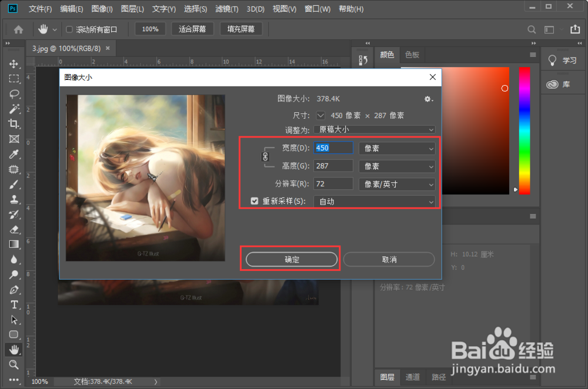Toggle the constrain proportions chain link

[x=265, y=157]
